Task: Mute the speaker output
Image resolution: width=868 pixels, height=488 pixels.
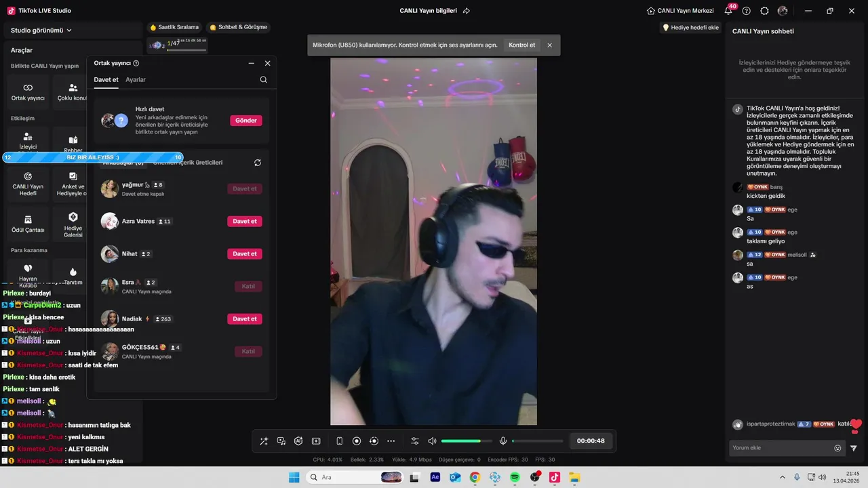Action: pyautogui.click(x=432, y=441)
